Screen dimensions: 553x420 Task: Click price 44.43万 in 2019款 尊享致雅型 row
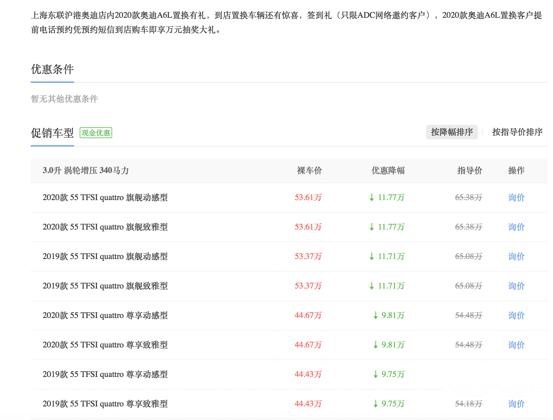[x=308, y=404]
